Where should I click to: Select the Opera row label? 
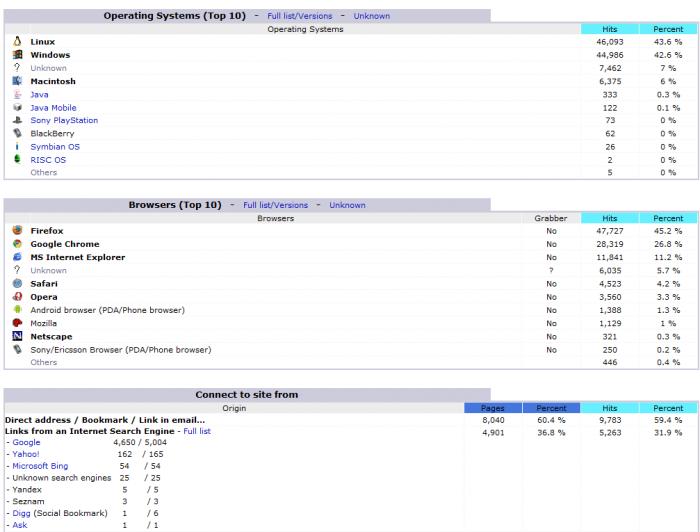[44, 297]
